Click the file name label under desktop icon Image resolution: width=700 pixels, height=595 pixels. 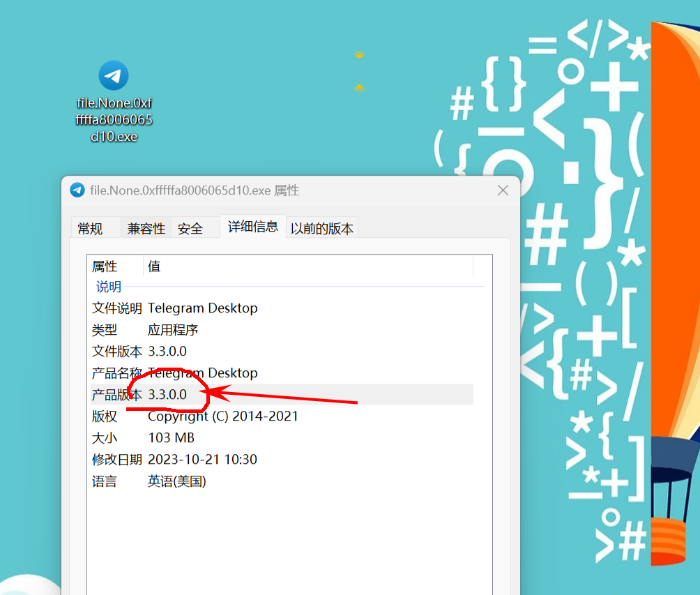pos(114,120)
